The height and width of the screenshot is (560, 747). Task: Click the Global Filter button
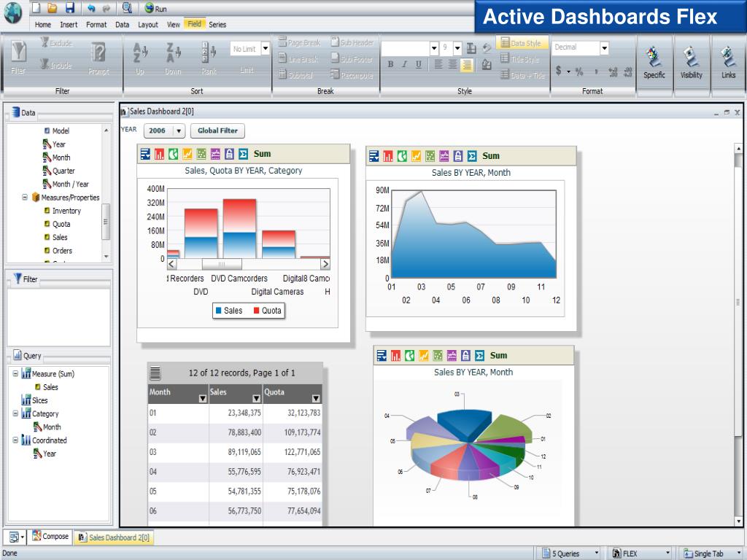217,131
